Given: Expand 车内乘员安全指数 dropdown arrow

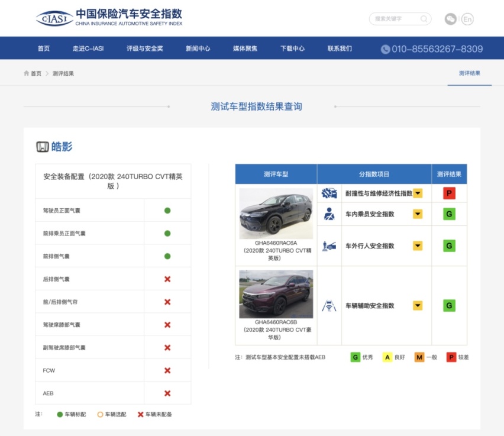Looking at the screenshot, I should tap(418, 214).
